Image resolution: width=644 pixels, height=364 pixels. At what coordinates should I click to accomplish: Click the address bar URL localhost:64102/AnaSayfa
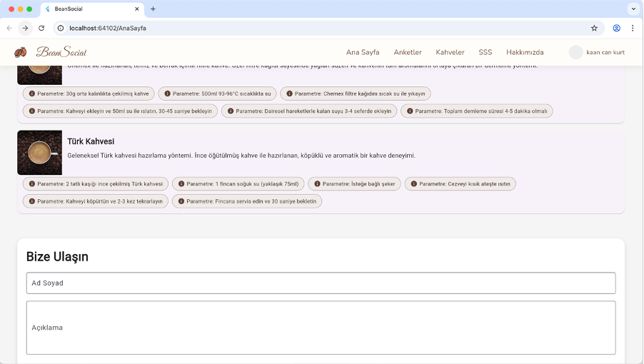[x=108, y=28]
